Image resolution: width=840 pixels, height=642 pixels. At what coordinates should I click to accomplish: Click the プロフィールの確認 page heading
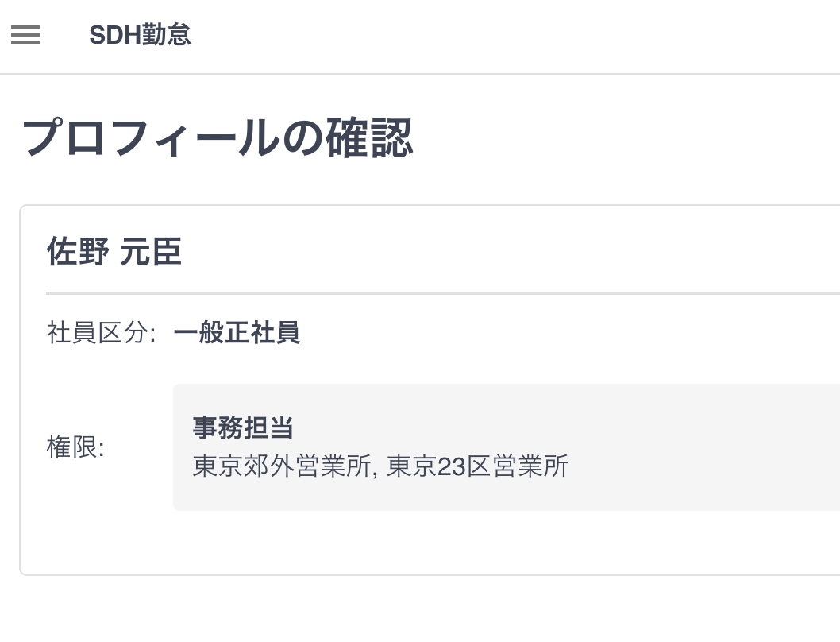[217, 138]
